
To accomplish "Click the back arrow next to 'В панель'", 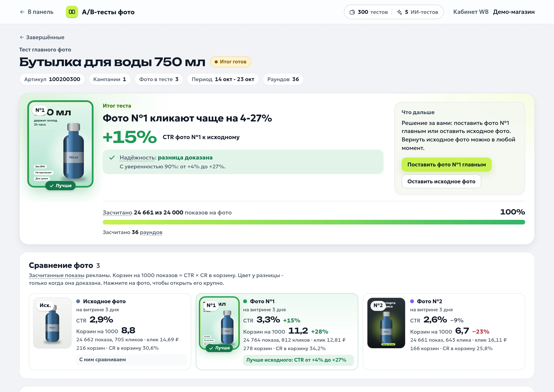I will tap(22, 12).
